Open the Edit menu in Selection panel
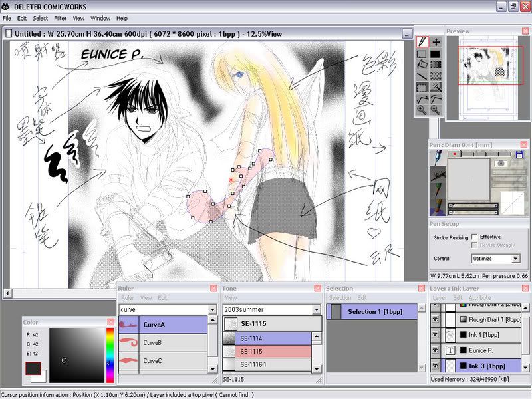This screenshot has height=399, width=532. pyautogui.click(x=362, y=297)
